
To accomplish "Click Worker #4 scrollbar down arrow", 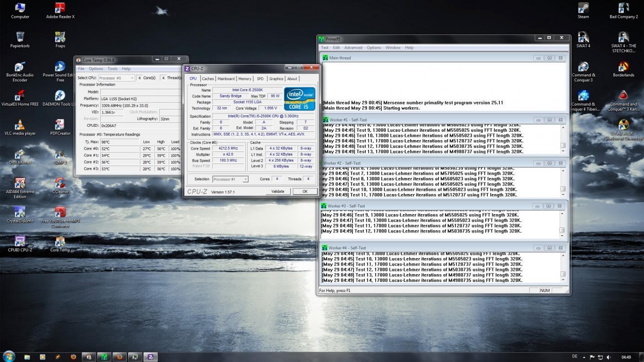I will pos(563,280).
